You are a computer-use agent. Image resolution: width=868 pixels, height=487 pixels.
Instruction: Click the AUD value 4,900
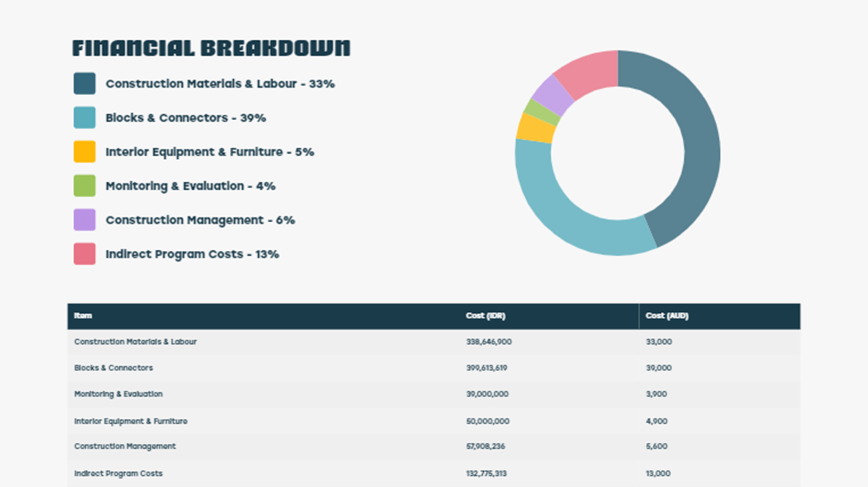pyautogui.click(x=656, y=421)
